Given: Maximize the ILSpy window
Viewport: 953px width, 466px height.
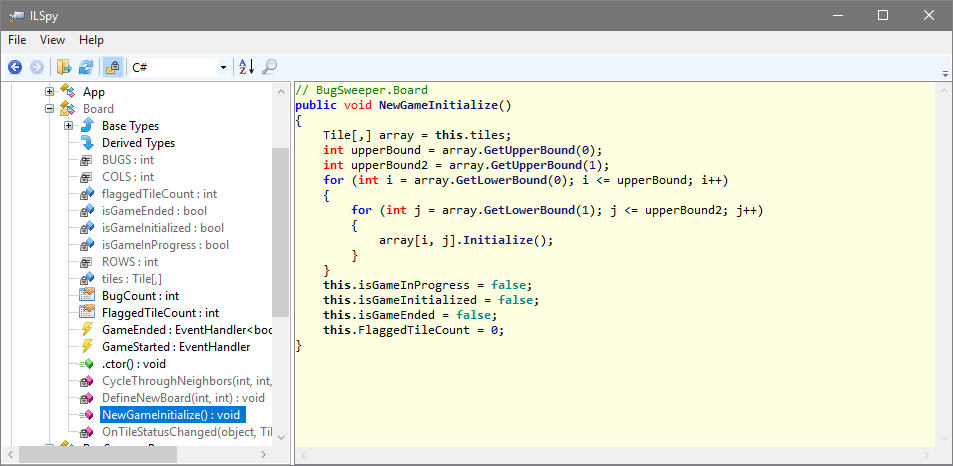Looking at the screenshot, I should pyautogui.click(x=883, y=15).
